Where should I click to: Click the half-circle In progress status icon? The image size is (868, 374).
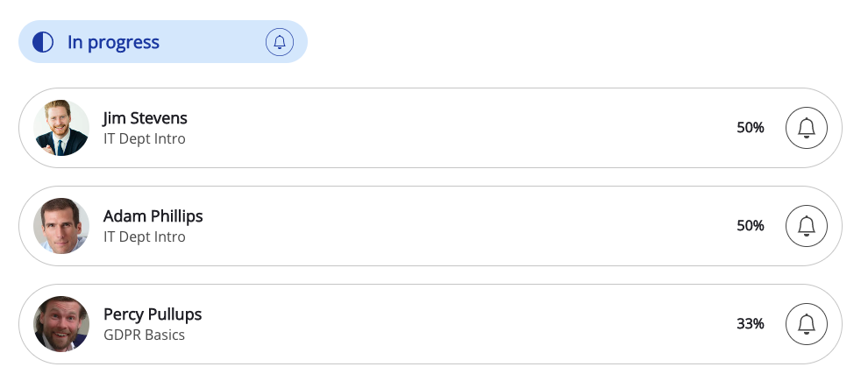[x=42, y=42]
